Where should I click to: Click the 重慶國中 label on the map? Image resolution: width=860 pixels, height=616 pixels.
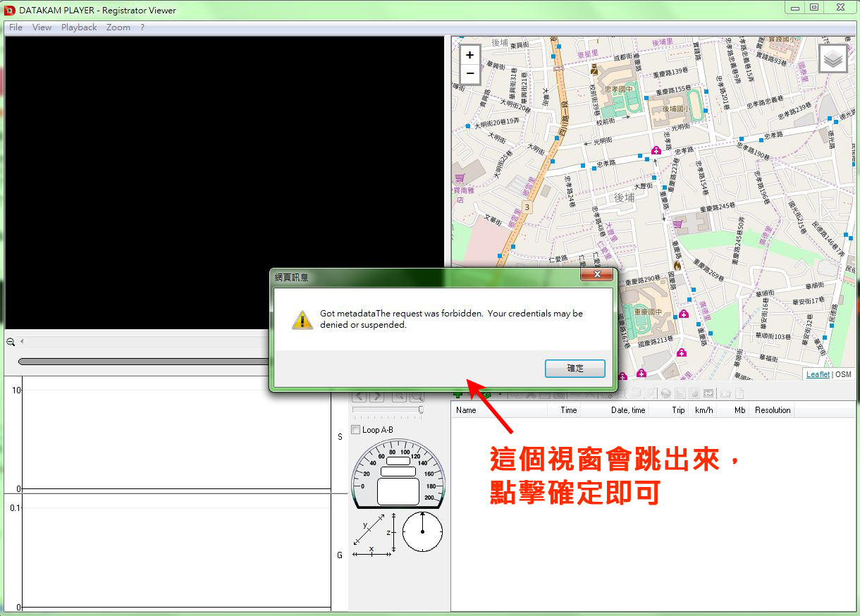tap(649, 312)
